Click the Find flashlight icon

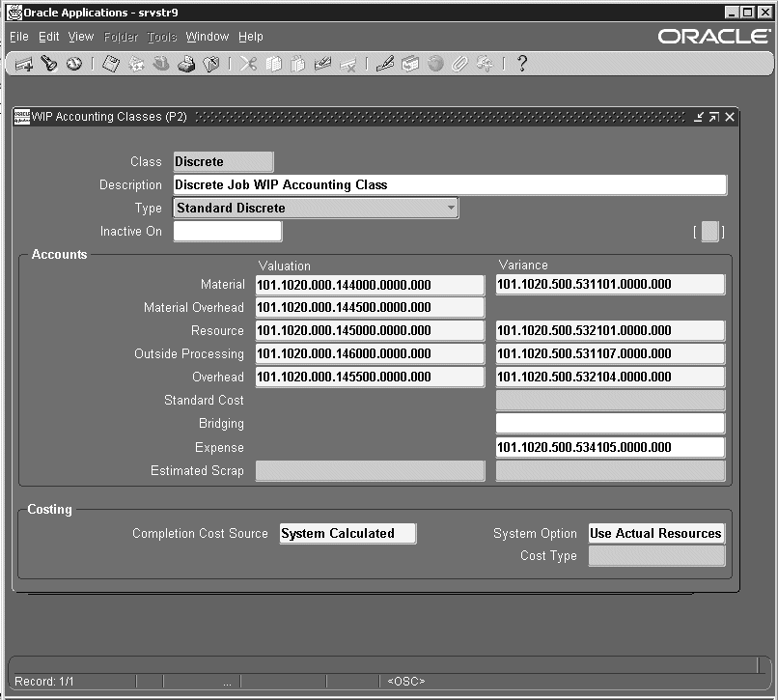[x=49, y=64]
